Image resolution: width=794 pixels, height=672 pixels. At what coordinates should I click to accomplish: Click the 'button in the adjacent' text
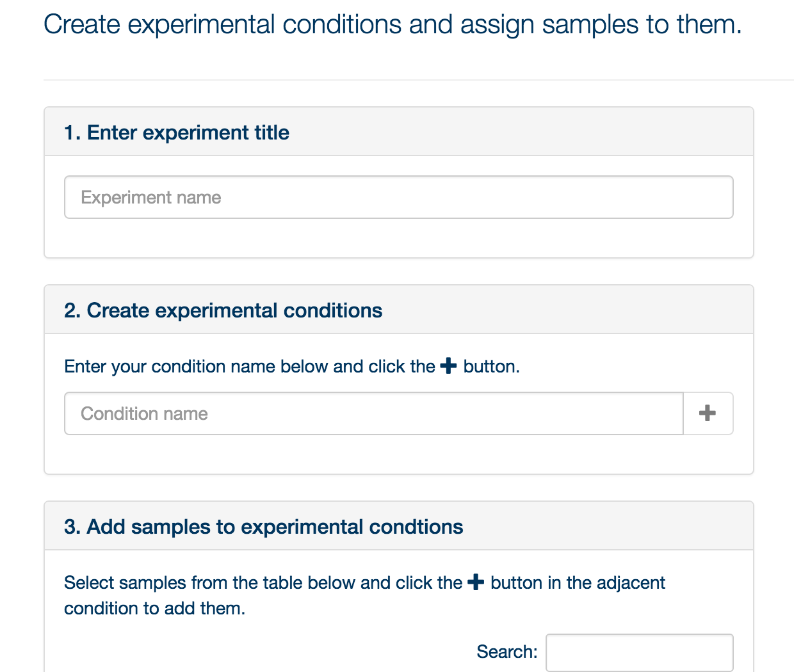click(x=578, y=583)
